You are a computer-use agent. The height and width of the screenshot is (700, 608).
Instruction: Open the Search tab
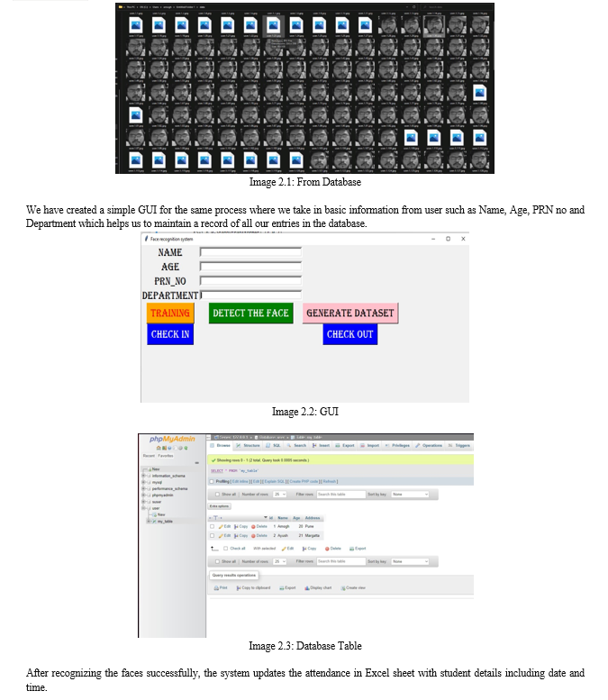(x=297, y=446)
